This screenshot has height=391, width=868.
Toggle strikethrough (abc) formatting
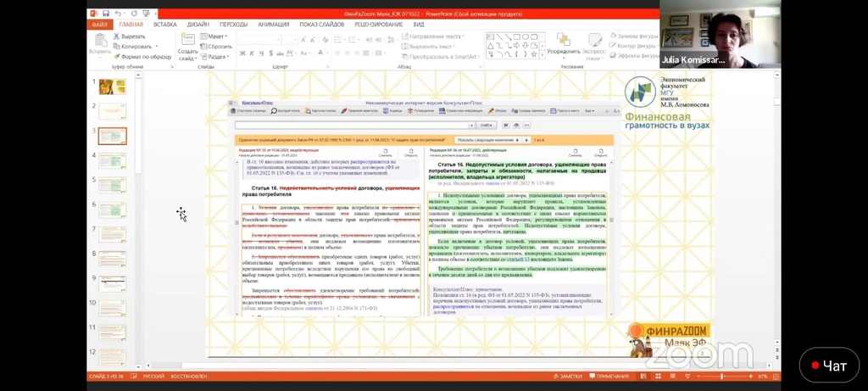(x=280, y=53)
